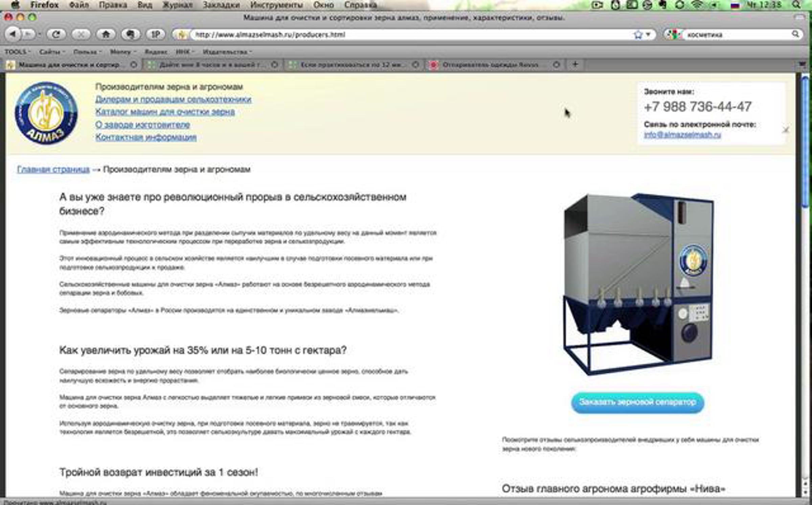Expand the Money bookmarks folder
This screenshot has height=505, width=812.
[123, 52]
